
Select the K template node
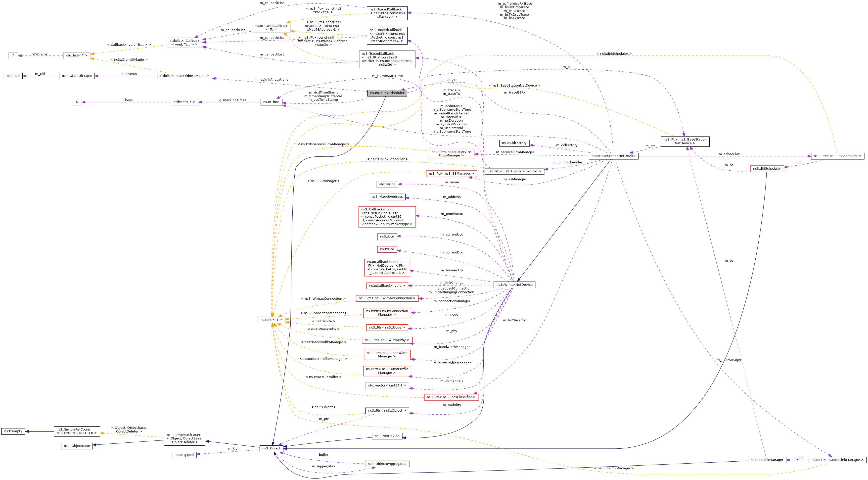click(77, 102)
